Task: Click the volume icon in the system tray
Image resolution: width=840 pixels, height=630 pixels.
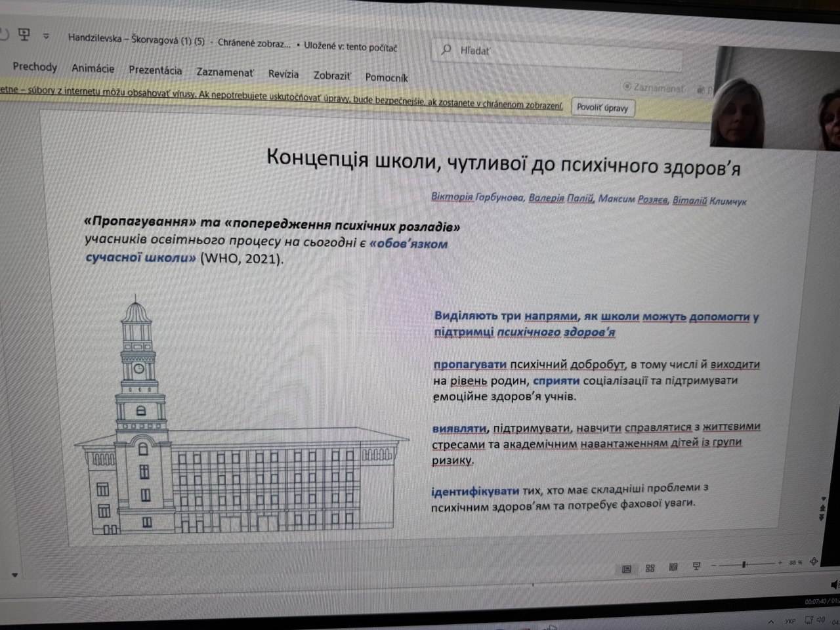Action: click(821, 619)
